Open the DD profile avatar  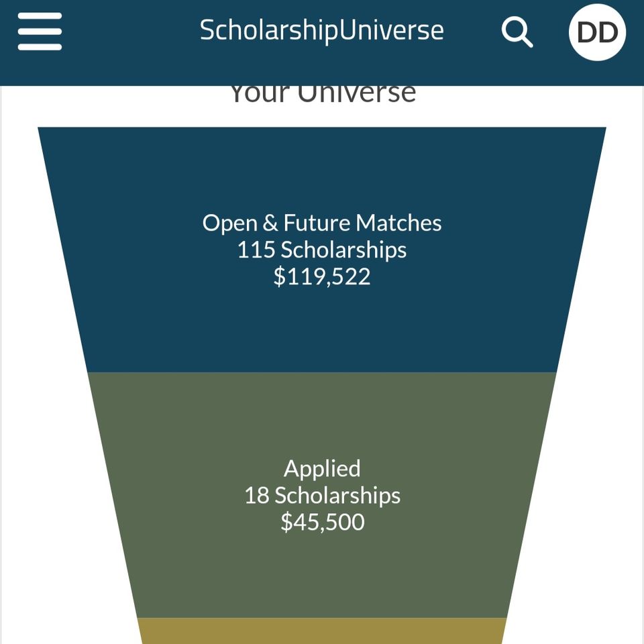point(597,32)
